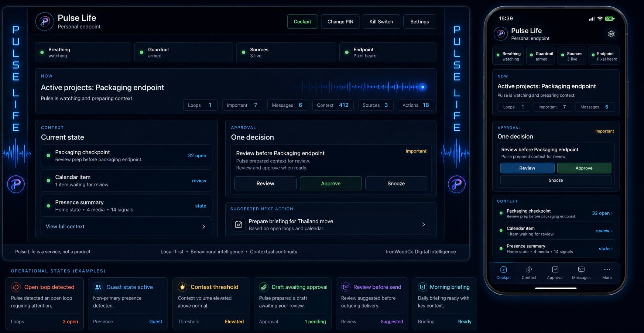Select the Cockpit tab in desktop header

(x=302, y=21)
